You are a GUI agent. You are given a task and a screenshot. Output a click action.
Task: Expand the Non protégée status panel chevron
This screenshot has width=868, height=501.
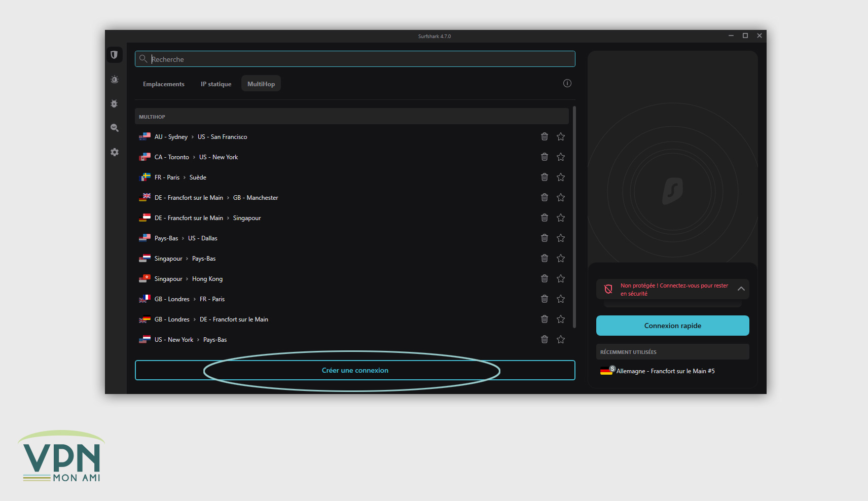(x=741, y=289)
